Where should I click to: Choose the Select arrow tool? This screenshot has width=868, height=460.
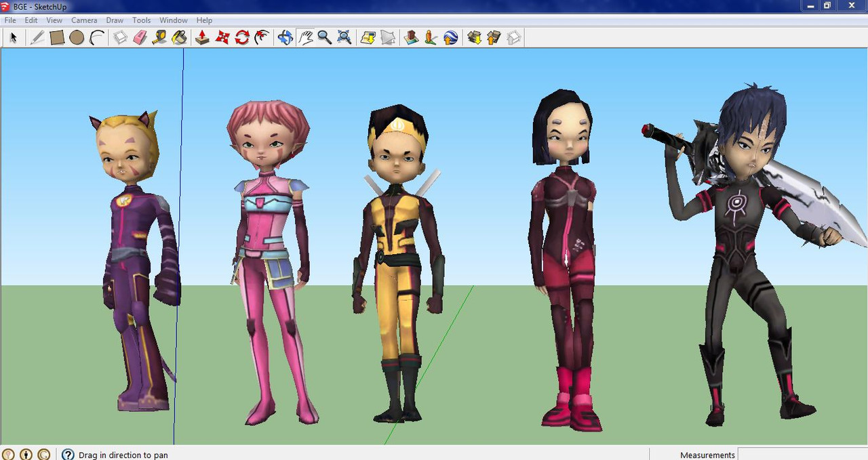point(13,38)
